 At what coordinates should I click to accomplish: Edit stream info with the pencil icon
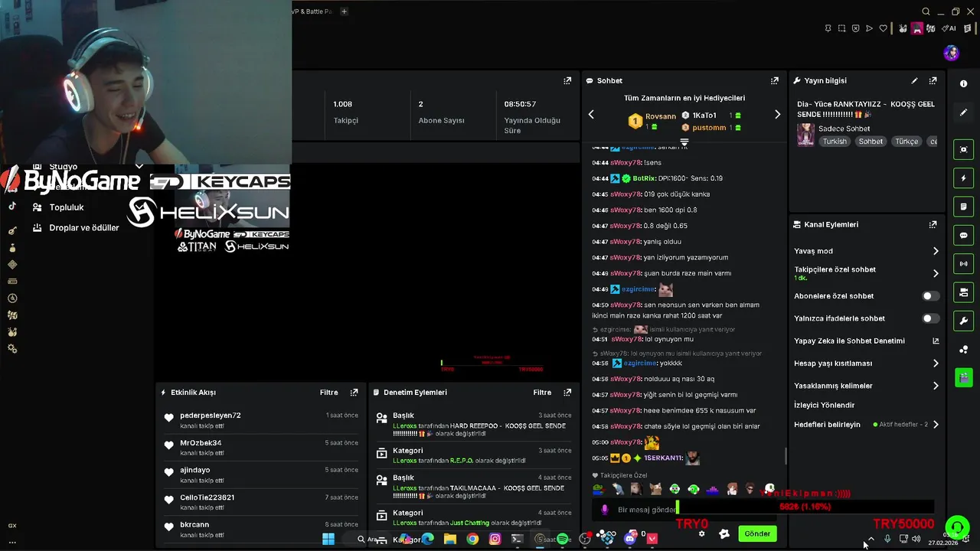[914, 80]
